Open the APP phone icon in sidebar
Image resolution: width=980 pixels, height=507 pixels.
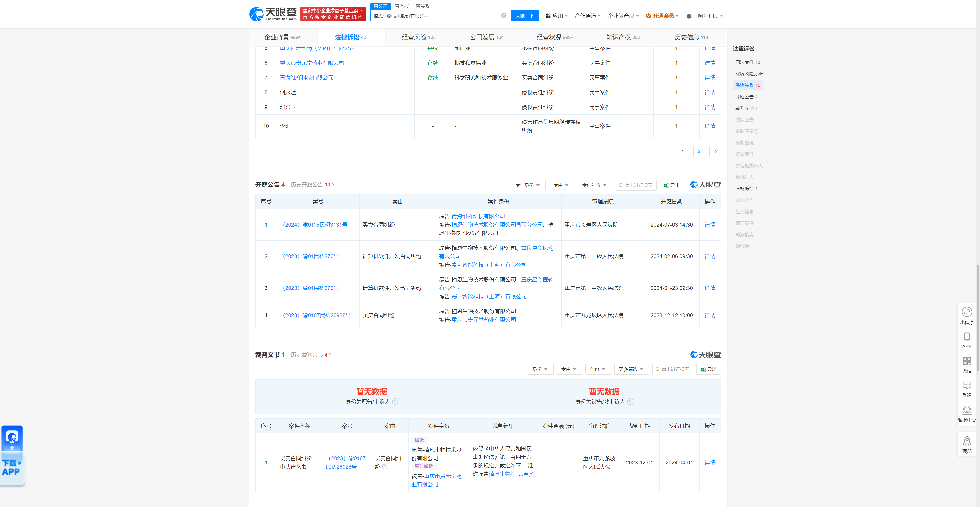(967, 336)
